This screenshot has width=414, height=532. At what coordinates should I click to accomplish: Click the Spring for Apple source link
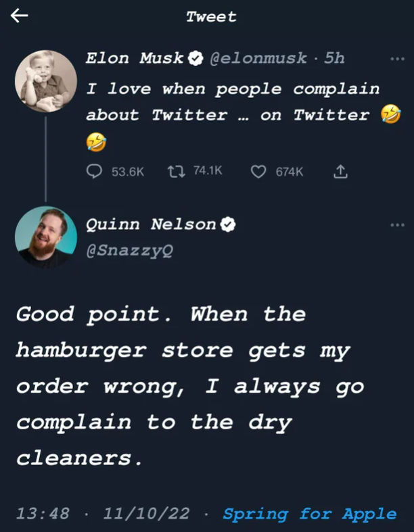pyautogui.click(x=310, y=514)
